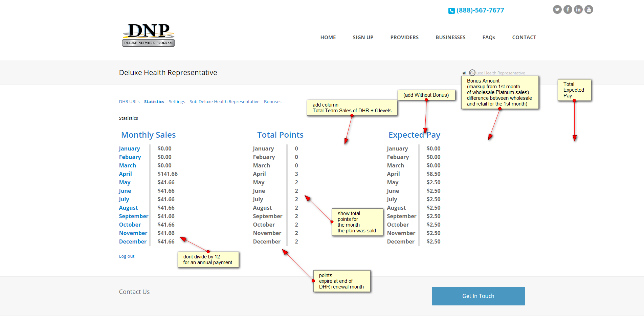Select BUSINESSES in the navigation
Viewport: 644px width, 323px height.
pos(450,38)
